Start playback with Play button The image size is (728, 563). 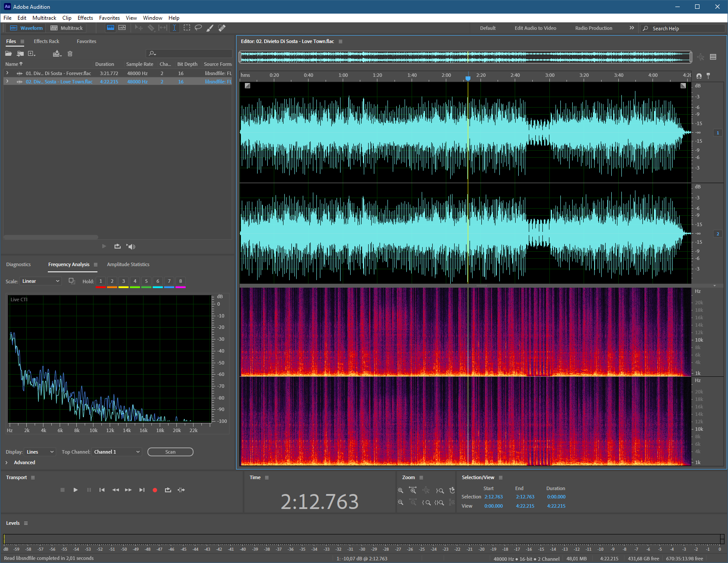click(x=75, y=490)
